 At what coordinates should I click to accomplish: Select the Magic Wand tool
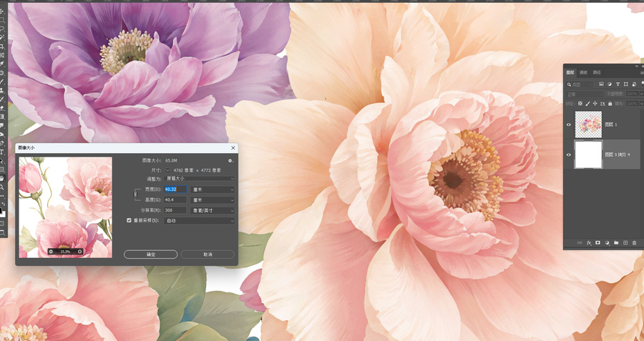2,38
